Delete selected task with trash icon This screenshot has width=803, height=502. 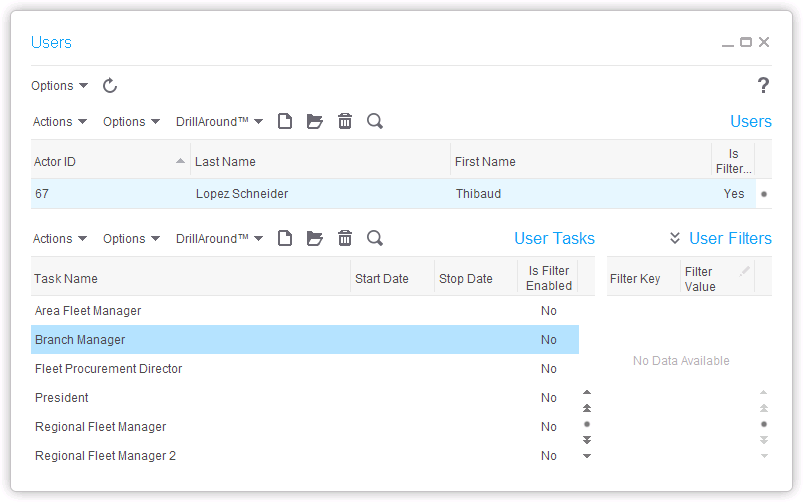click(x=345, y=239)
